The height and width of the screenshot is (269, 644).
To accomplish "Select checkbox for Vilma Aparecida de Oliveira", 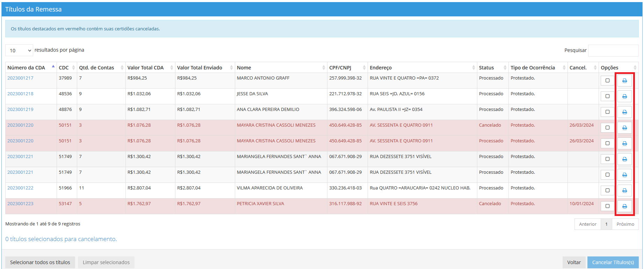I will tap(607, 190).
